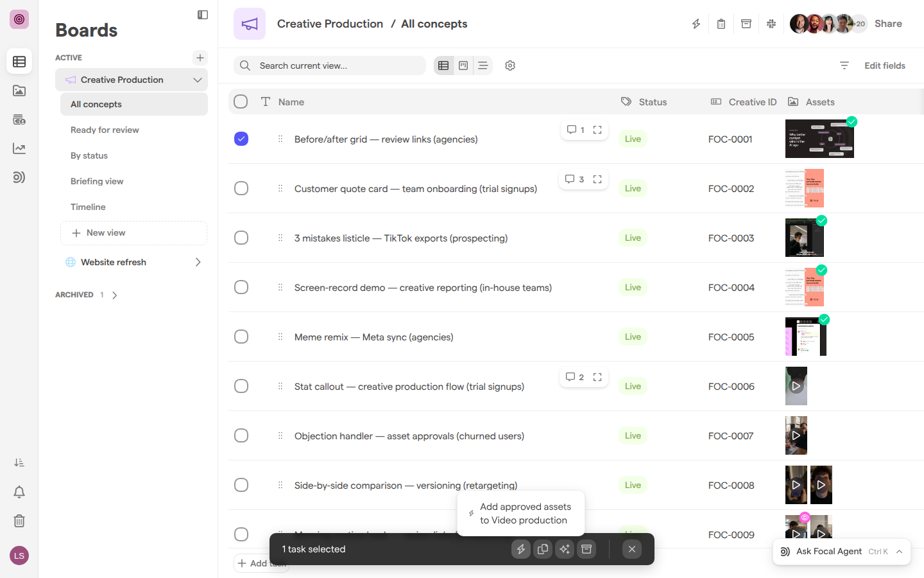Image resolution: width=924 pixels, height=578 pixels.
Task: Click Edit fields
Action: [x=885, y=66]
